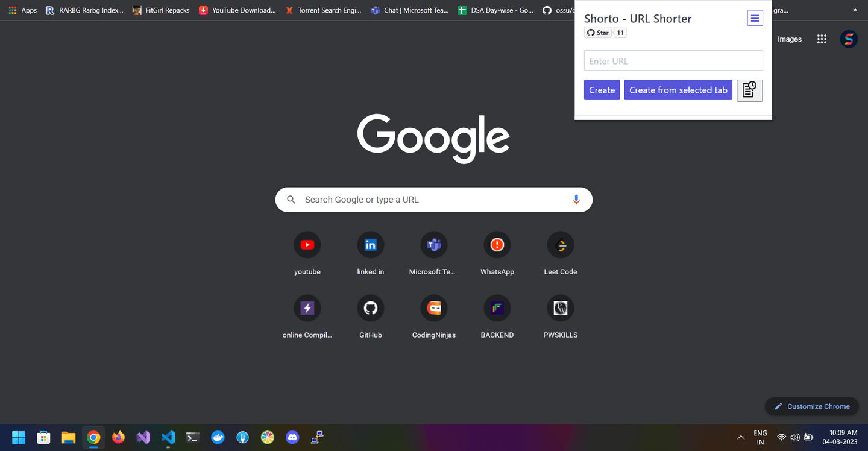Open the youtube shortcut
868x451 pixels.
point(307,253)
